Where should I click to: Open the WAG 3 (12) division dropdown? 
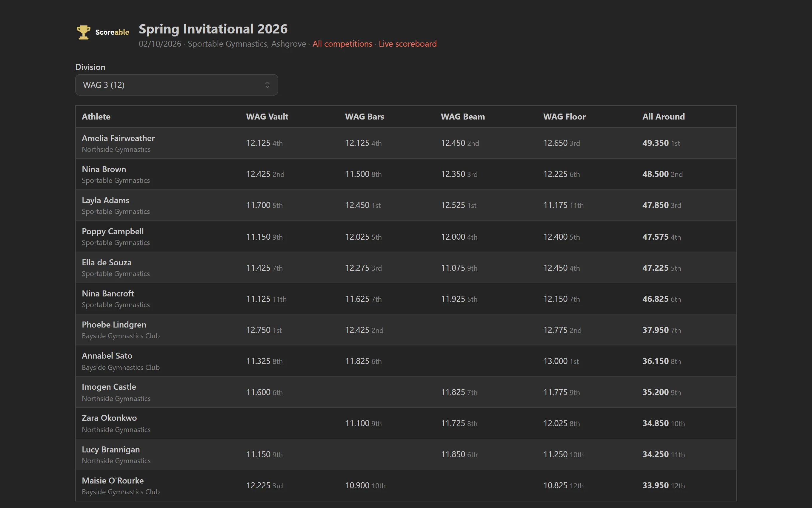tap(176, 85)
